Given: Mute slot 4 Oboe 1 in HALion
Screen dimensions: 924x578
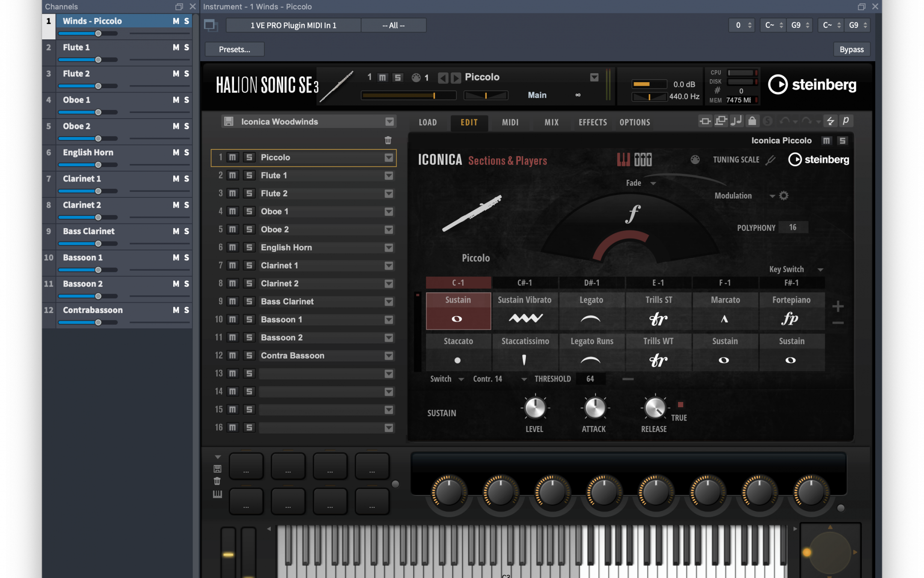Looking at the screenshot, I should [232, 212].
